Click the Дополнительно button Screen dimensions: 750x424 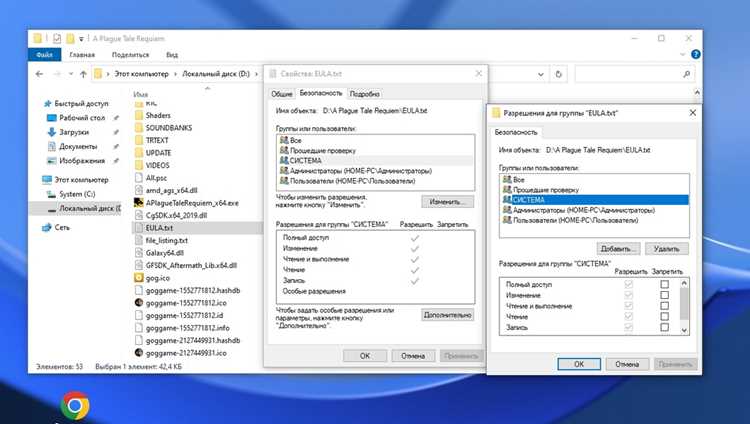pos(447,315)
